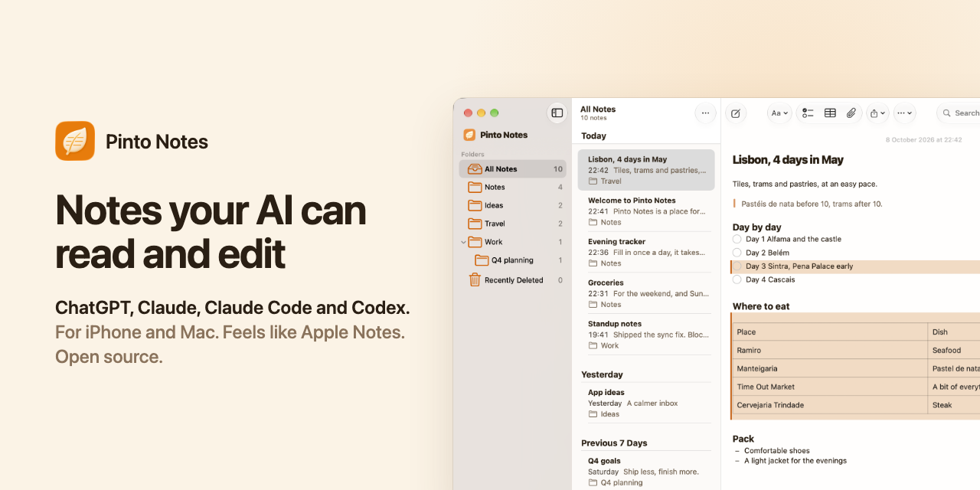Collapse the Work folder chevron
Screen dimensions: 980x490
click(463, 242)
